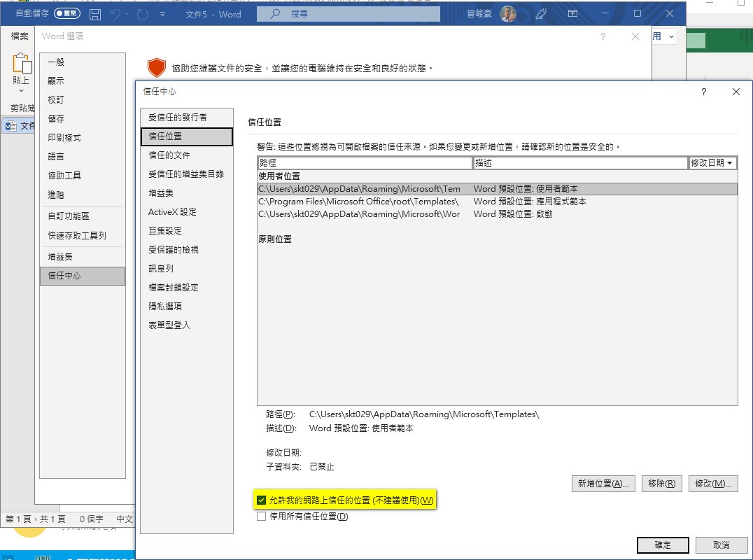Image resolution: width=753 pixels, height=560 pixels.
Task: Open 表單型登入 category
Action: click(x=187, y=325)
